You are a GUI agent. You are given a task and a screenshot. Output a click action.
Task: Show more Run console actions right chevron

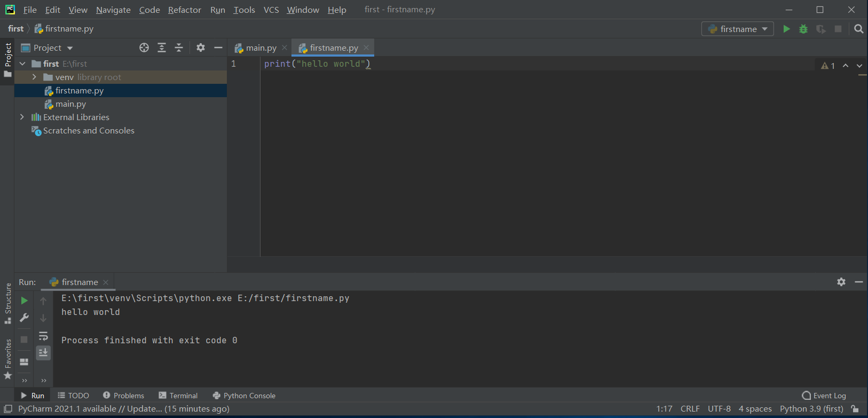click(x=43, y=381)
